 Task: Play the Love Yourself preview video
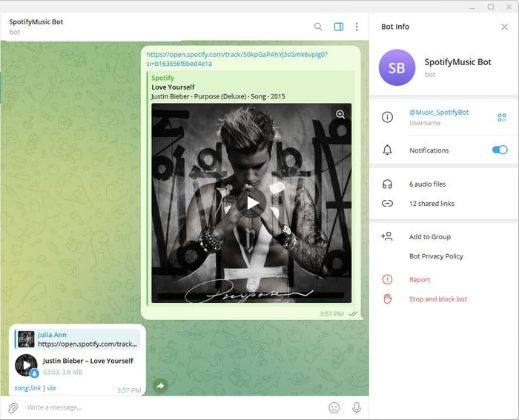click(251, 203)
